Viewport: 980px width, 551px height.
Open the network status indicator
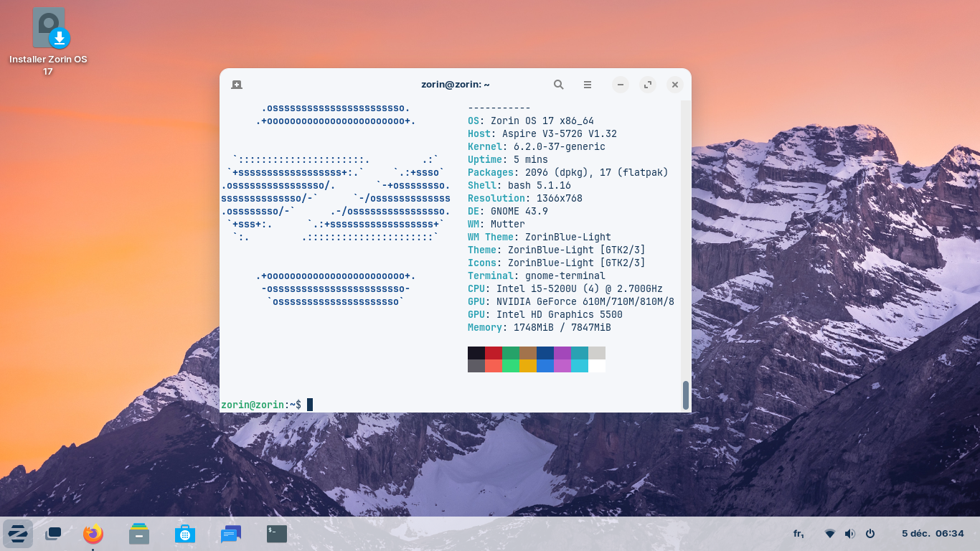[x=830, y=534]
